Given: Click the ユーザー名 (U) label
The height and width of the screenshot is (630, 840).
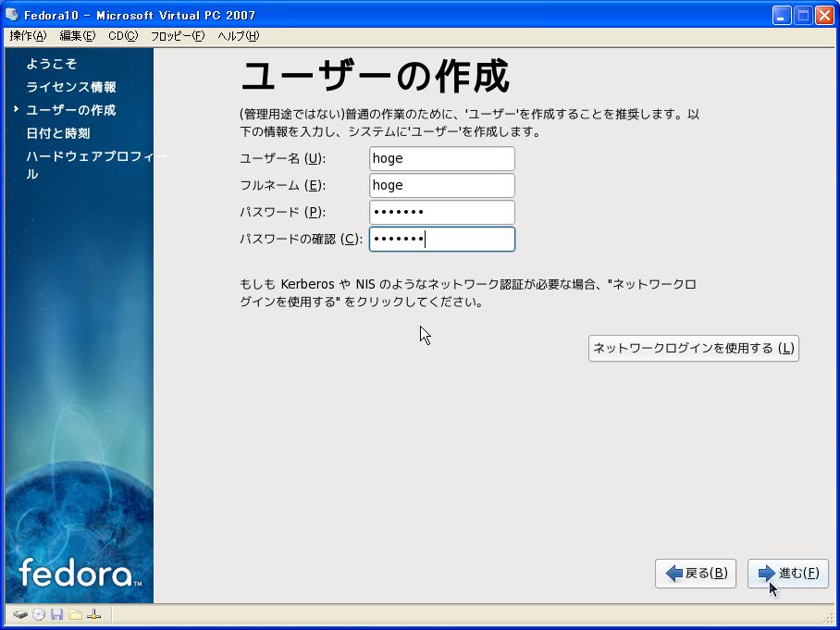Looking at the screenshot, I should tap(282, 158).
